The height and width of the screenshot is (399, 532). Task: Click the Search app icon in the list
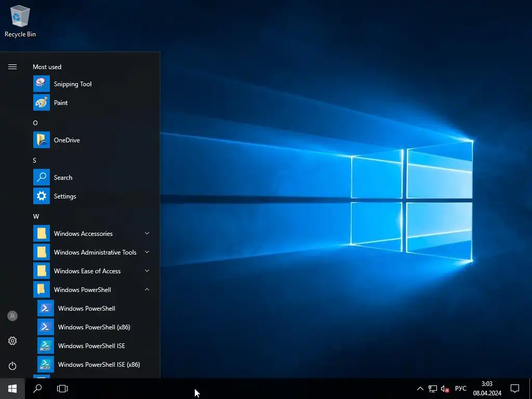42,177
